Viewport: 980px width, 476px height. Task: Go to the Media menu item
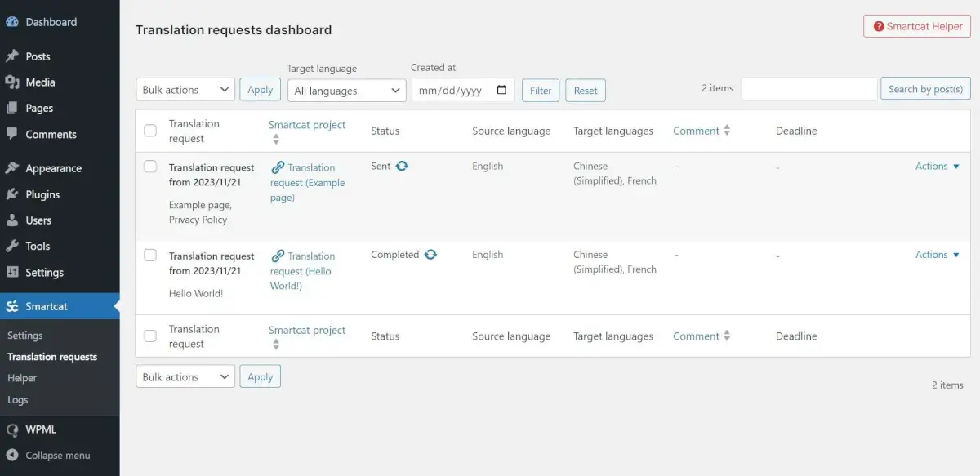pos(60,82)
